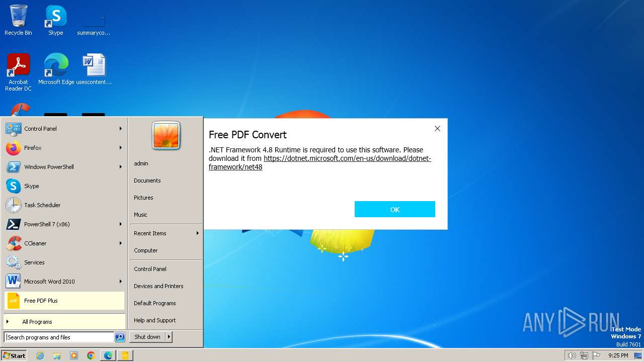This screenshot has height=362, width=644.
Task: Open Windows Media Player from the taskbar
Action: pyautogui.click(x=74, y=355)
